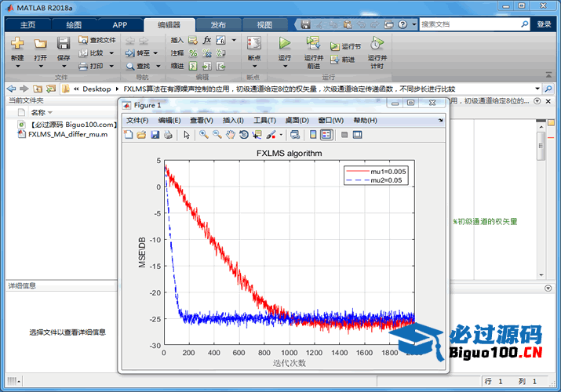Click the 登录 (Sign In) link
The image size is (561, 392).
544,24
